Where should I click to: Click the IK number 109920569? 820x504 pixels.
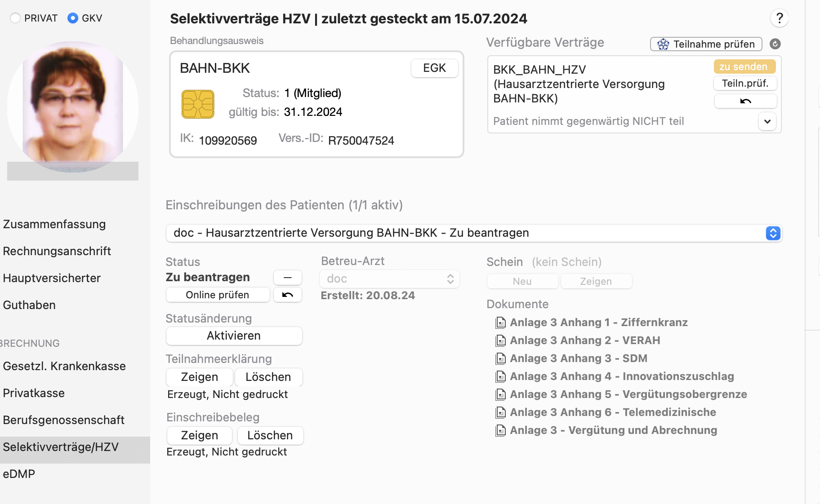click(x=228, y=141)
